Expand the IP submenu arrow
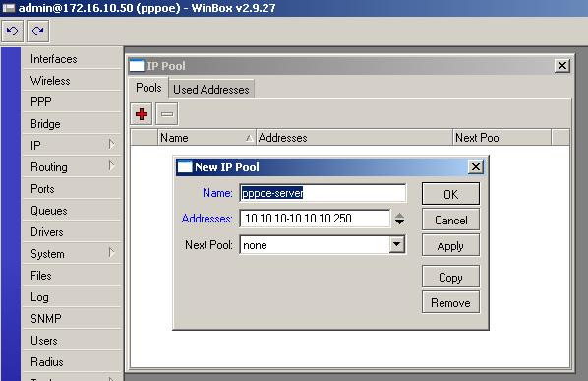This screenshot has height=381, width=588. coord(111,144)
